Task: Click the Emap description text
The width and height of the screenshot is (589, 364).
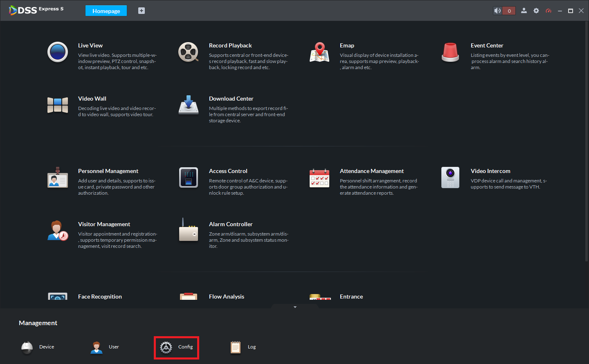Action: [x=379, y=61]
